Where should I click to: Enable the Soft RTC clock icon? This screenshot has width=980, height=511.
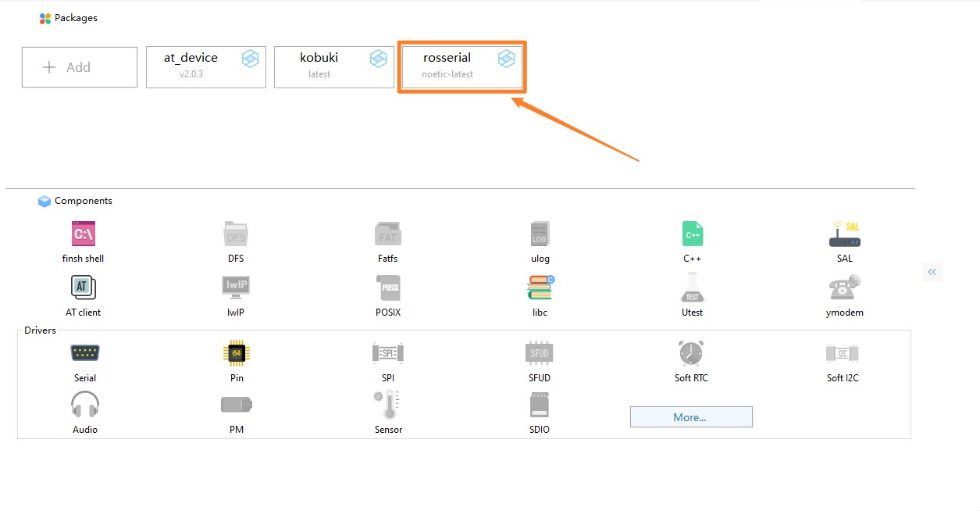pos(691,353)
